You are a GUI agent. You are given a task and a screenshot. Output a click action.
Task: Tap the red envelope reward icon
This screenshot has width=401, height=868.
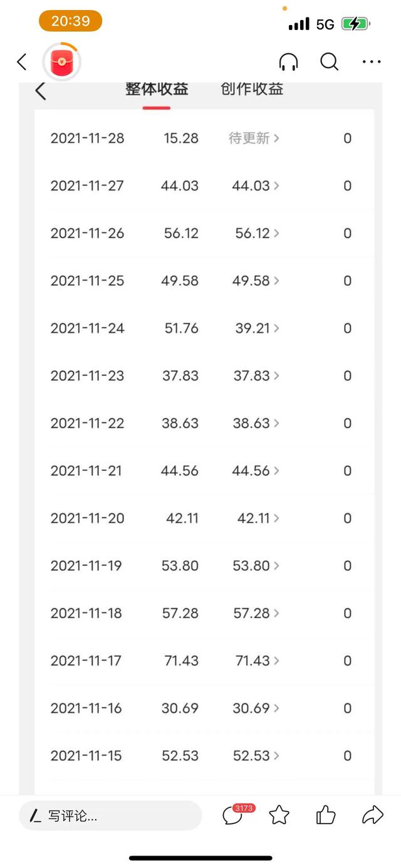(x=61, y=63)
